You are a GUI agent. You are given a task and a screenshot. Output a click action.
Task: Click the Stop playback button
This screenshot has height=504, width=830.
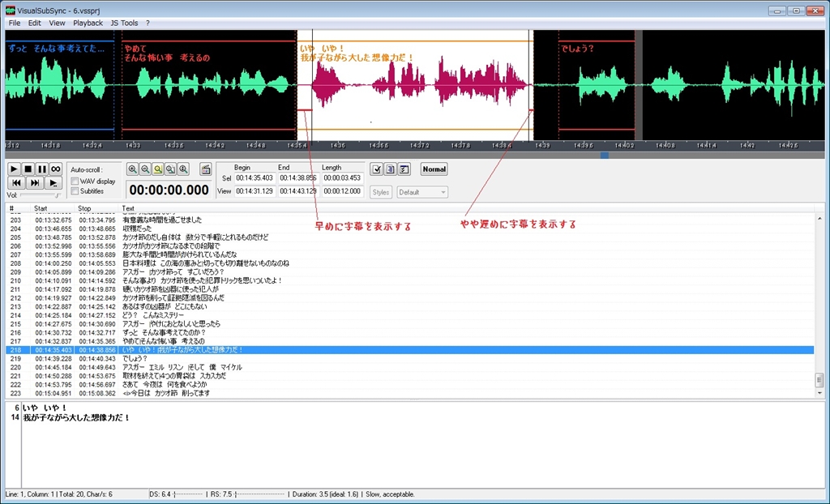(x=28, y=169)
